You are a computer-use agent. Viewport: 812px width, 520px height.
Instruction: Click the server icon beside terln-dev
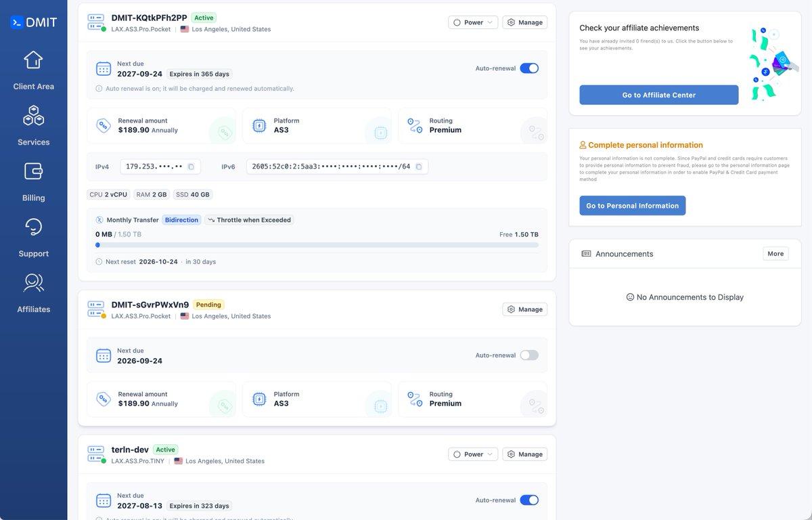pyautogui.click(x=96, y=454)
